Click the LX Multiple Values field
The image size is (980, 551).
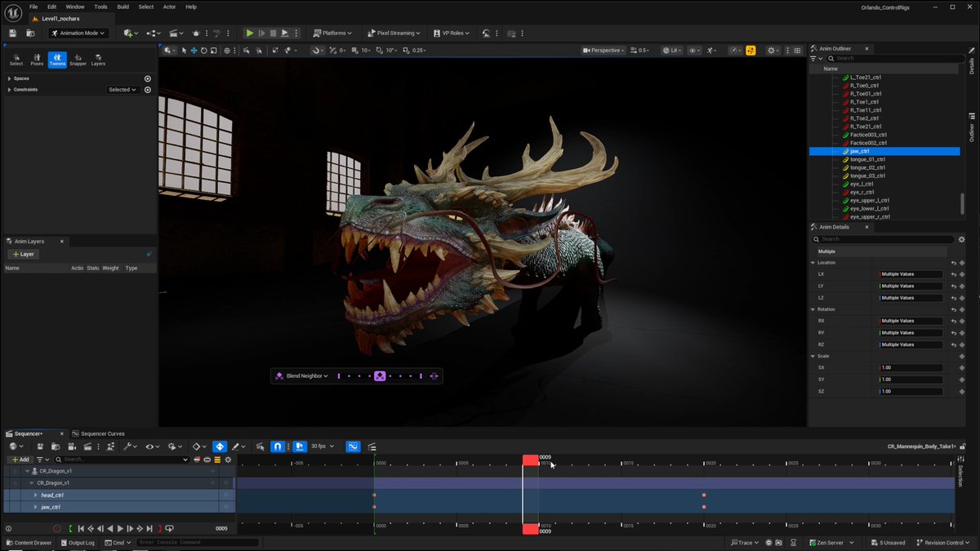[911, 274]
